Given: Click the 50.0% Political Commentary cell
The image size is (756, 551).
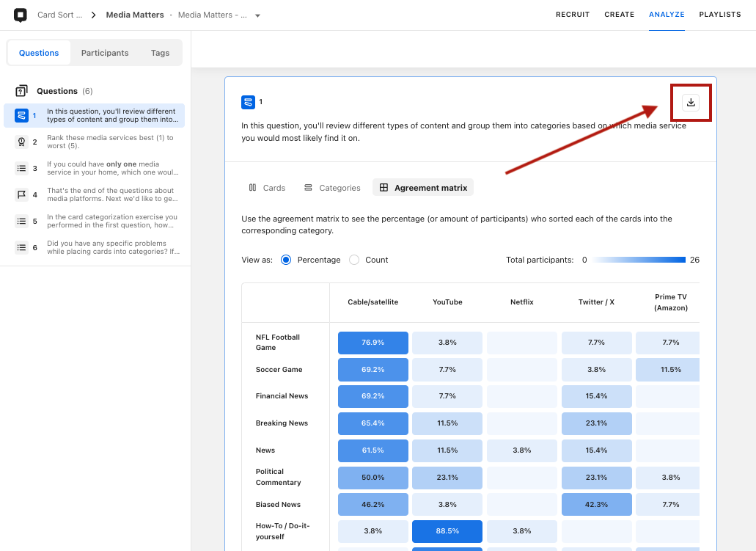Looking at the screenshot, I should [x=373, y=477].
